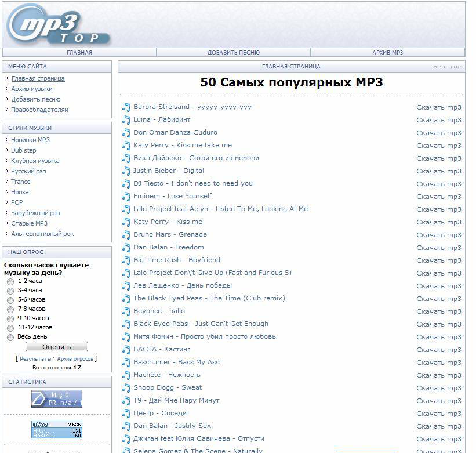Select the Весь день poll option
Image resolution: width=476 pixels, height=453 pixels.
[10, 338]
